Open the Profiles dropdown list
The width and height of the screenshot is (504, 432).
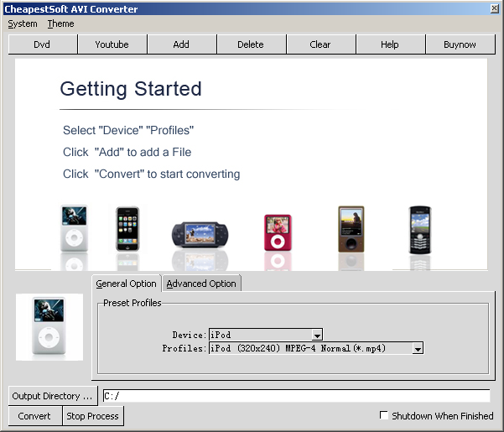(418, 348)
